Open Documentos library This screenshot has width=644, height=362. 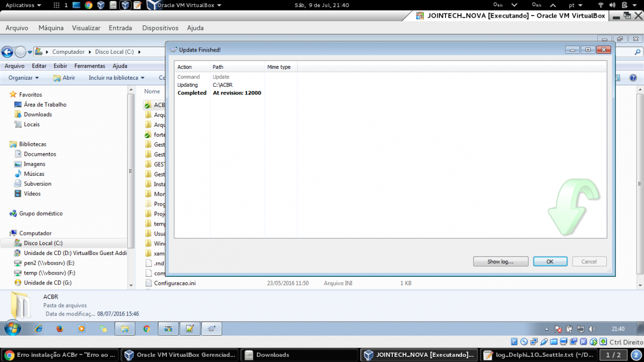(40, 154)
